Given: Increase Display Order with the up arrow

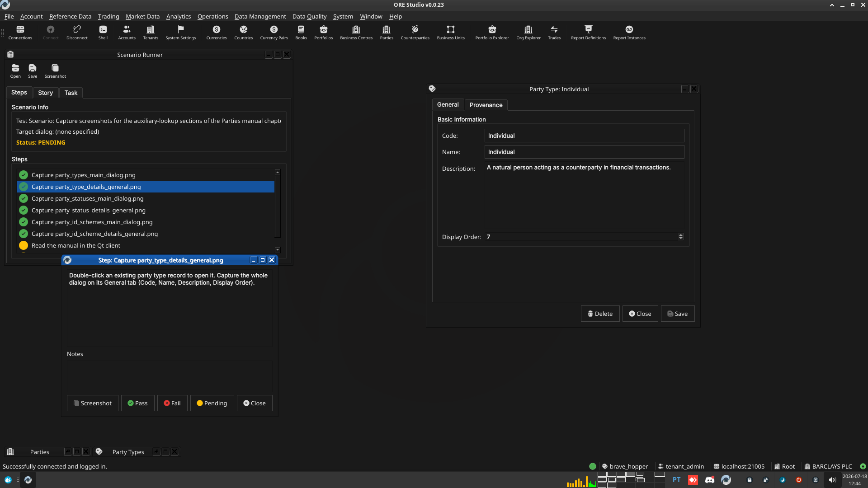Looking at the screenshot, I should click(x=681, y=235).
